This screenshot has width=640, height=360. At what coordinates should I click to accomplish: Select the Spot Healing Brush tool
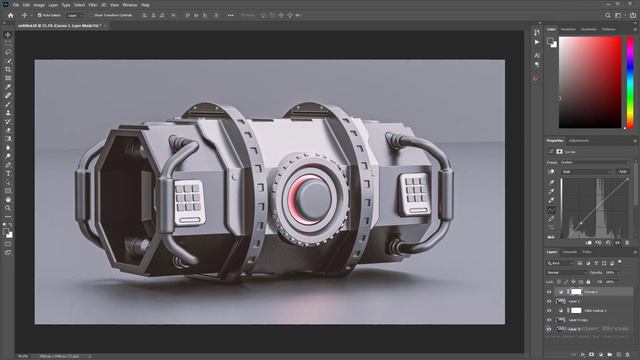[8, 96]
